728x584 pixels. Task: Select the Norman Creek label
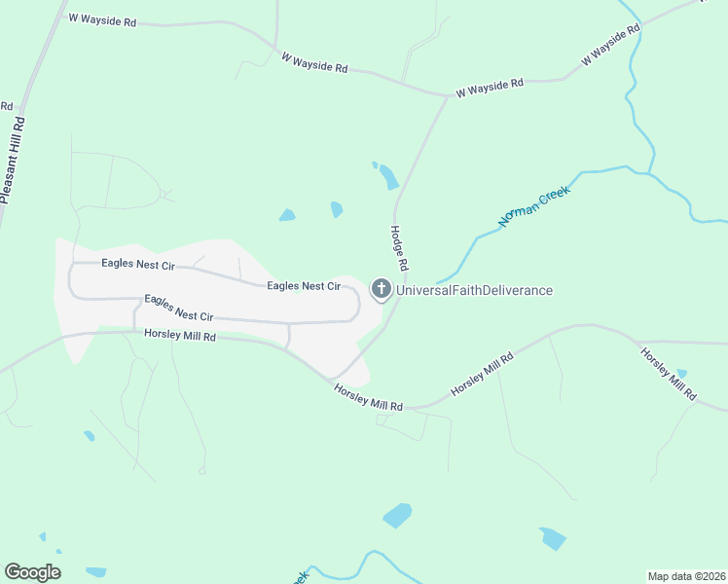[x=534, y=206]
